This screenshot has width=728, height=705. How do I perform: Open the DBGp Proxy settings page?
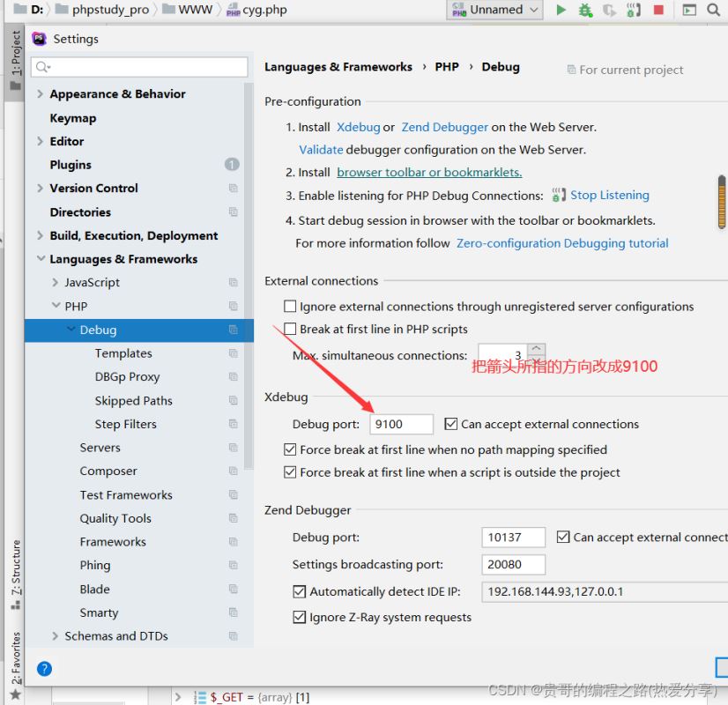point(127,376)
